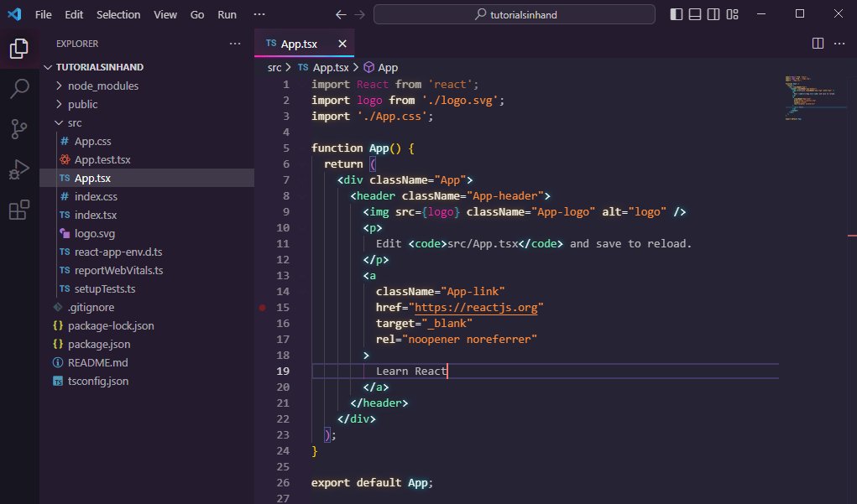Select the App.tsx editor tab
Screen dimensions: 857x504
(x=299, y=43)
